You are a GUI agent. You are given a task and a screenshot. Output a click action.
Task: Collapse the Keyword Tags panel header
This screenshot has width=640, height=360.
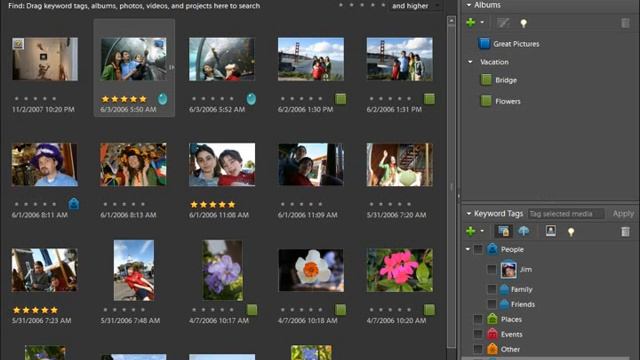click(469, 213)
